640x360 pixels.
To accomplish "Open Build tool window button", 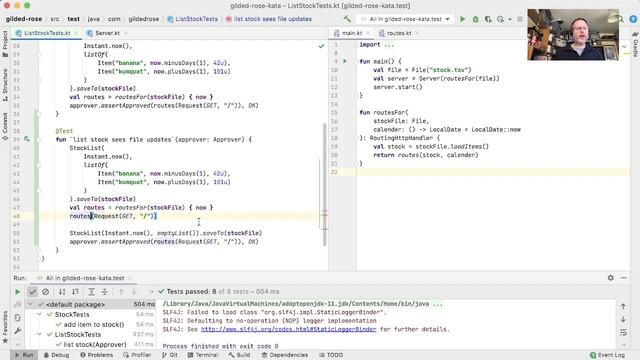I will point(239,355).
